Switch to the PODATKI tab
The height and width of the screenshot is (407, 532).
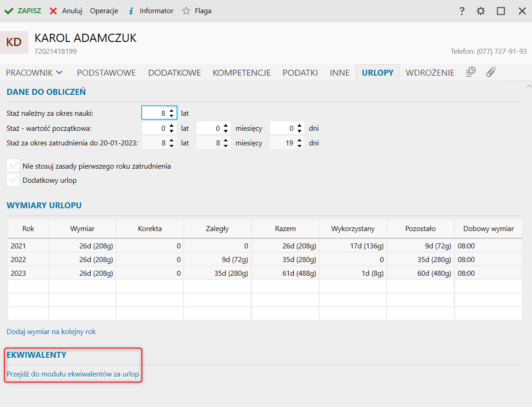pyautogui.click(x=300, y=72)
